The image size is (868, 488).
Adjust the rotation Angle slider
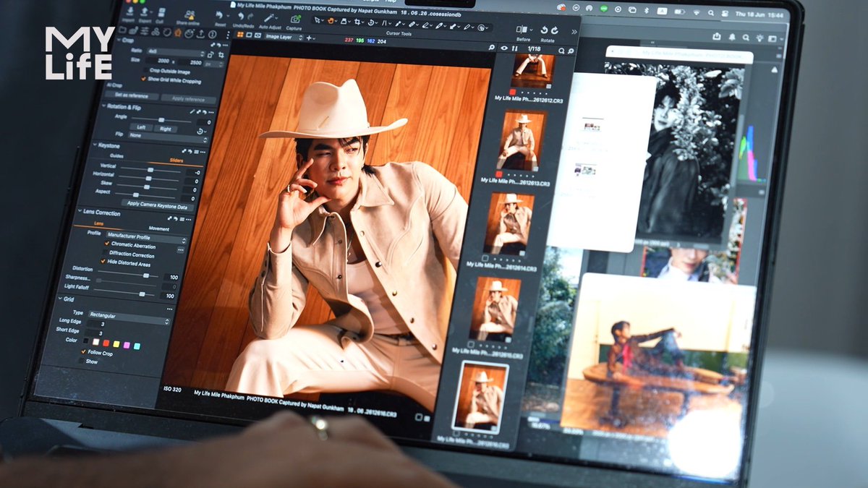161,120
